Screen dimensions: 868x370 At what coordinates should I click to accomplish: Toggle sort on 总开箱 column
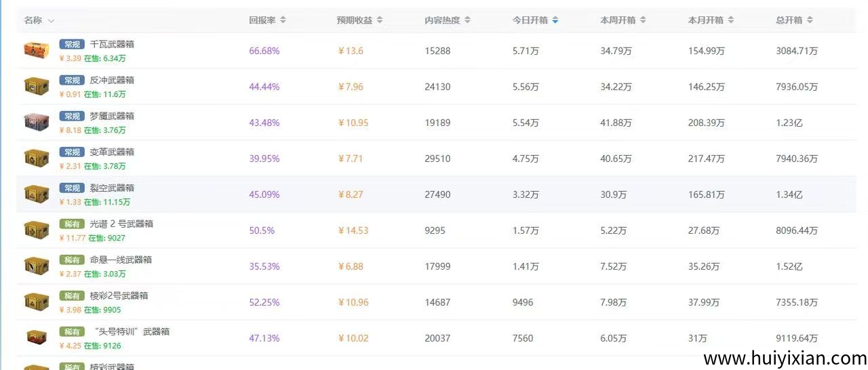810,20
